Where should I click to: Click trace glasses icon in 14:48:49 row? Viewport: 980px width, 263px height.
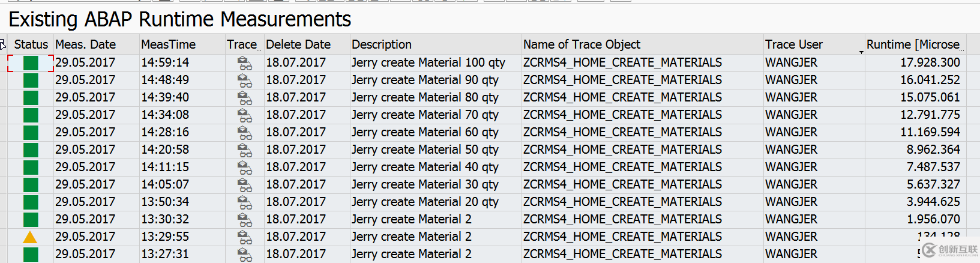click(x=244, y=80)
